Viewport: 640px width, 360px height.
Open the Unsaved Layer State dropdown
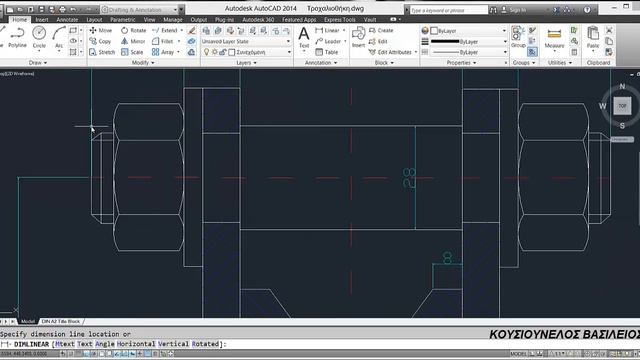coord(246,41)
